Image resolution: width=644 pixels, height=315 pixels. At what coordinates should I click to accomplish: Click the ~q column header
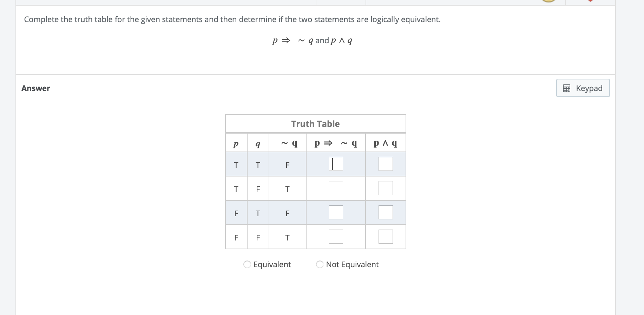(x=288, y=143)
